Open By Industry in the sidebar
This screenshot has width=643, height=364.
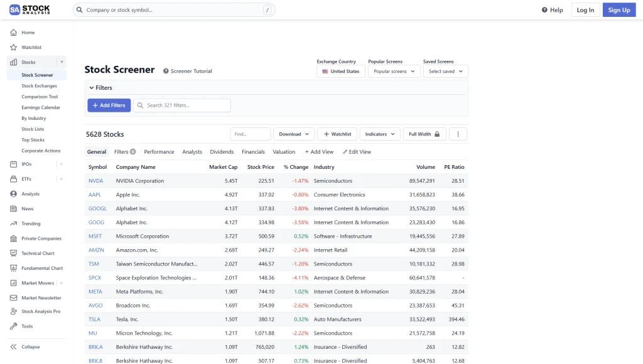tap(34, 118)
